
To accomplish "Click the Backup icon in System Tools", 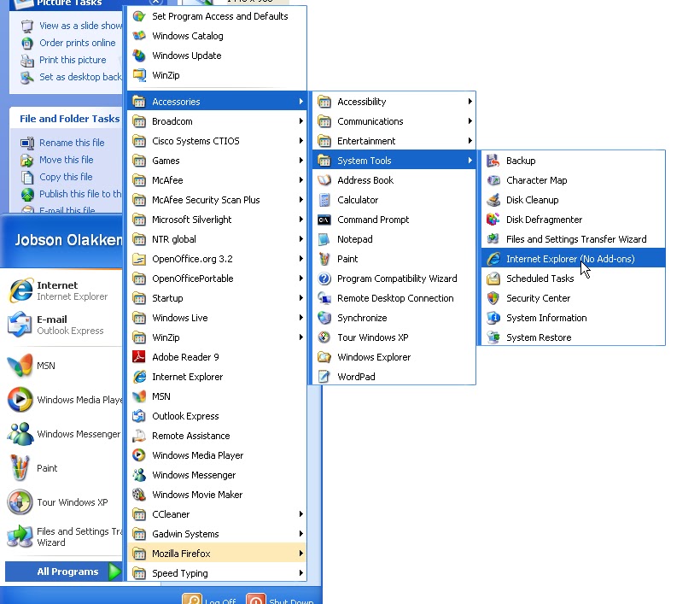I will [493, 161].
